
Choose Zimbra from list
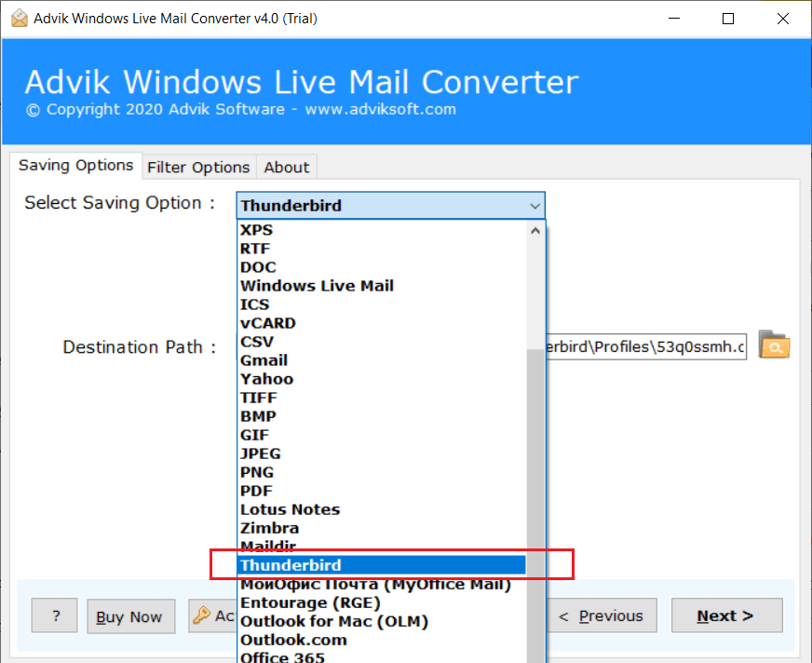pyautogui.click(x=382, y=528)
